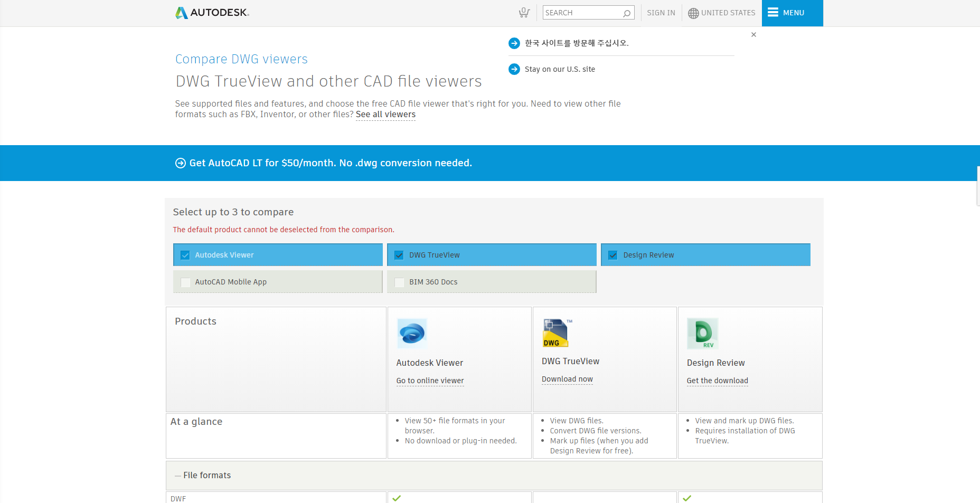This screenshot has width=980, height=503.
Task: Click the Autodesk logo
Action: 212,13
